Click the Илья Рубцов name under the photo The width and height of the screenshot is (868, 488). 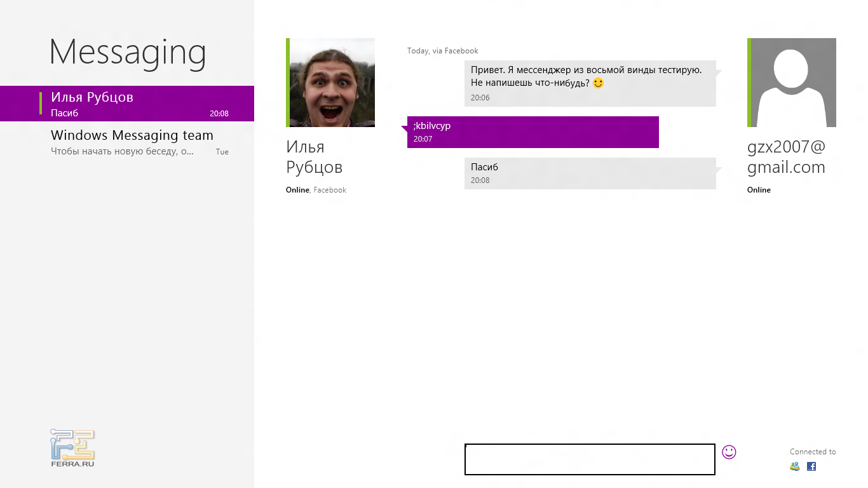[315, 157]
